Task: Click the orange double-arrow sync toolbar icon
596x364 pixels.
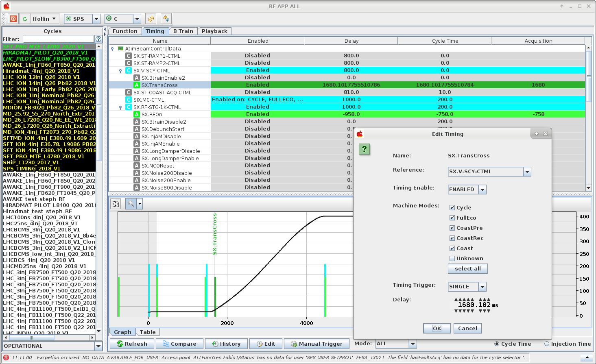Action: coord(151,19)
